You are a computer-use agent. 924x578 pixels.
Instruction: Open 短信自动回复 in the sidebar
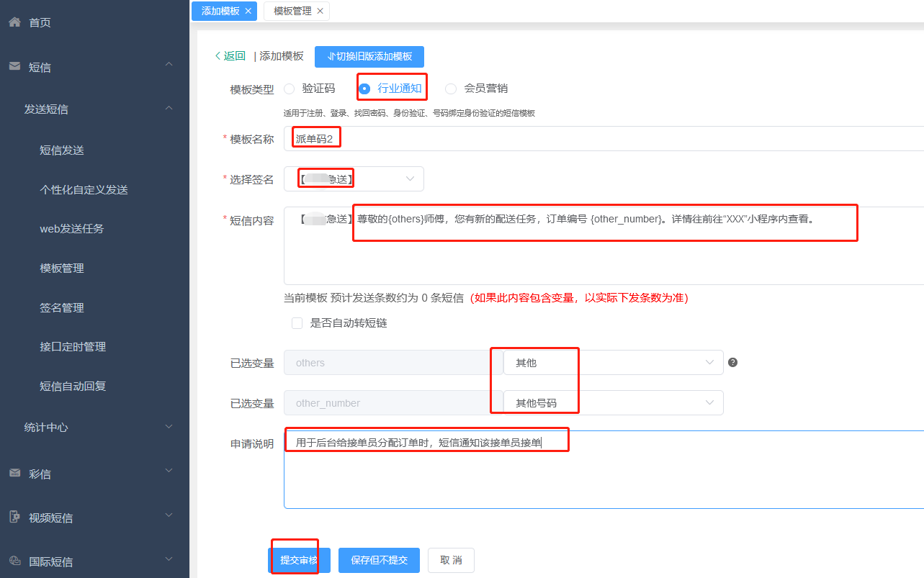click(x=73, y=387)
